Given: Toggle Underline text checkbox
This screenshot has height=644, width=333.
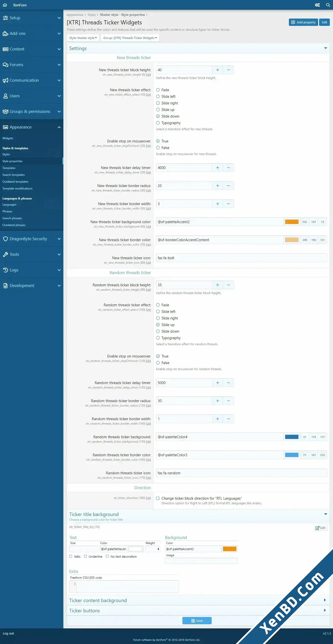Looking at the screenshot, I should (86, 556).
